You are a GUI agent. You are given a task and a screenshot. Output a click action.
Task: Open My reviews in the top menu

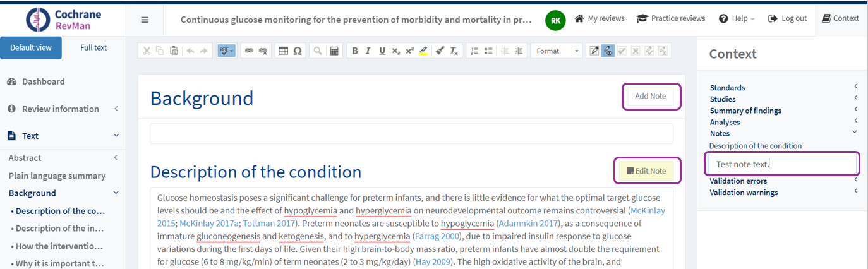pyautogui.click(x=600, y=18)
